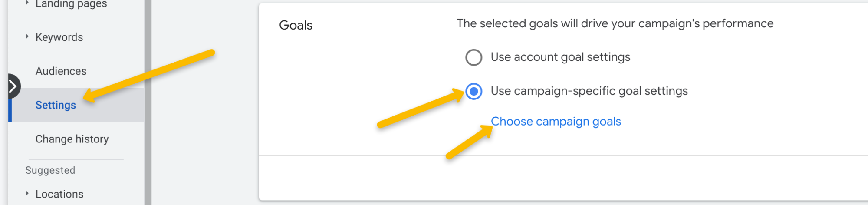Viewport: 868px width, 205px height.
Task: Click the Suggested section label
Action: click(x=50, y=170)
